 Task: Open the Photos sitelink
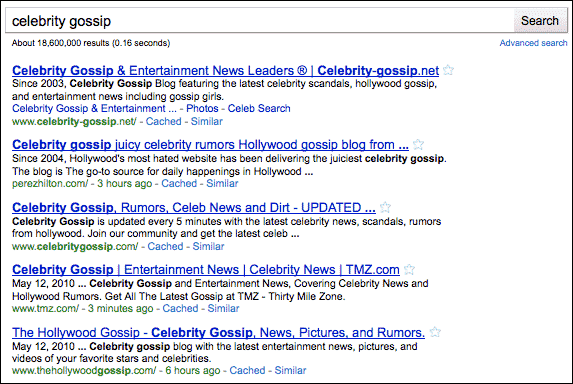[x=202, y=109]
